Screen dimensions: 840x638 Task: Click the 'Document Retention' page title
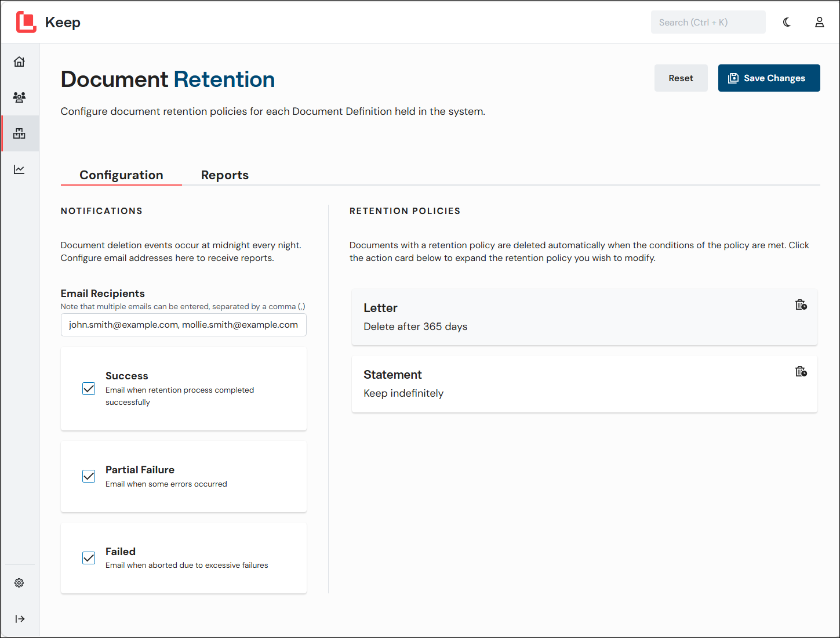click(x=168, y=79)
